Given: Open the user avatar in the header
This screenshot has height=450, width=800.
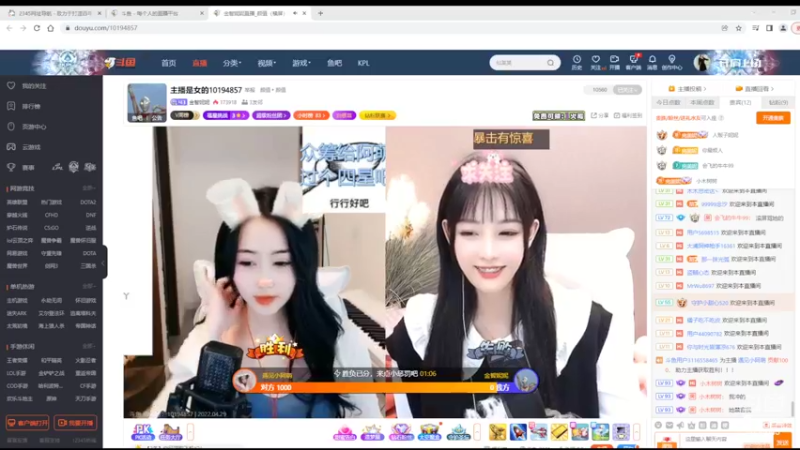Looking at the screenshot, I should [x=702, y=63].
